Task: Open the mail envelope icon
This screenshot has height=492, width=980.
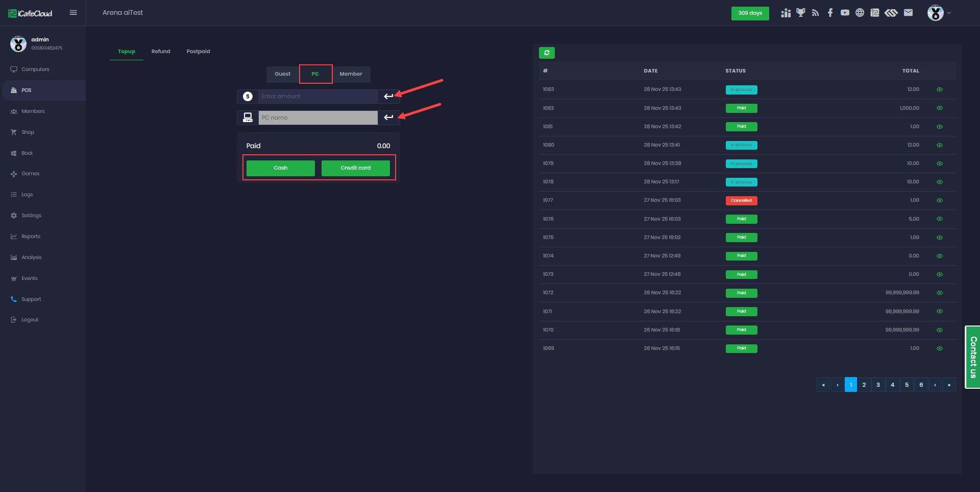Action: point(908,13)
